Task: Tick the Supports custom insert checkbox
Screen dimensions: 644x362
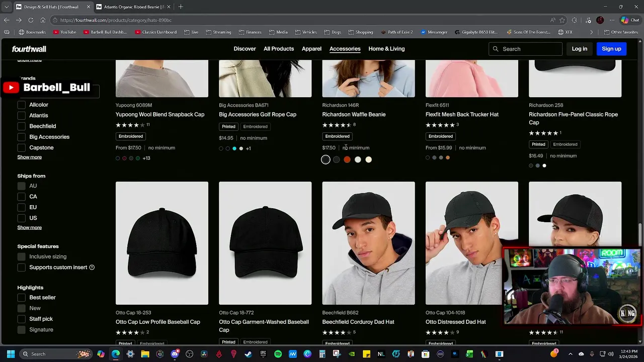Action: point(22,267)
